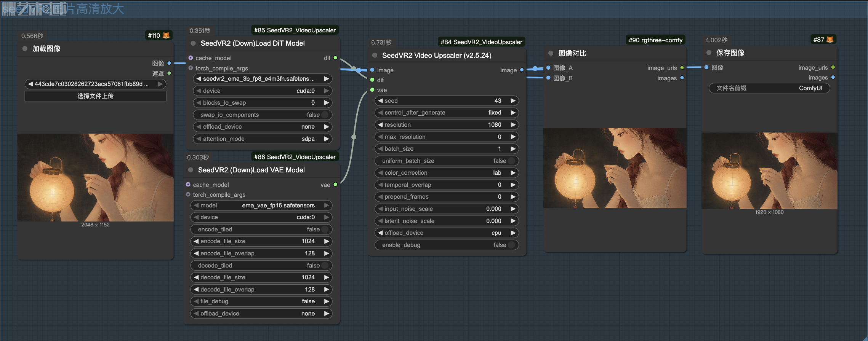The image size is (868, 341).
Task: Click the decode_tile_overlap 128 field
Action: 261,290
